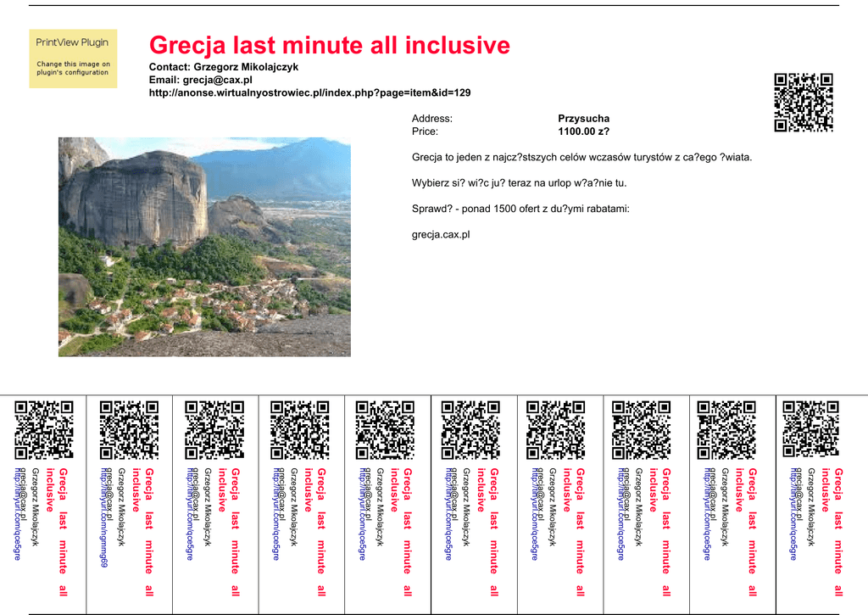The height and width of the screenshot is (615, 868).
Task: Click the QR code on the eighth tear-off strip
Action: point(642,429)
